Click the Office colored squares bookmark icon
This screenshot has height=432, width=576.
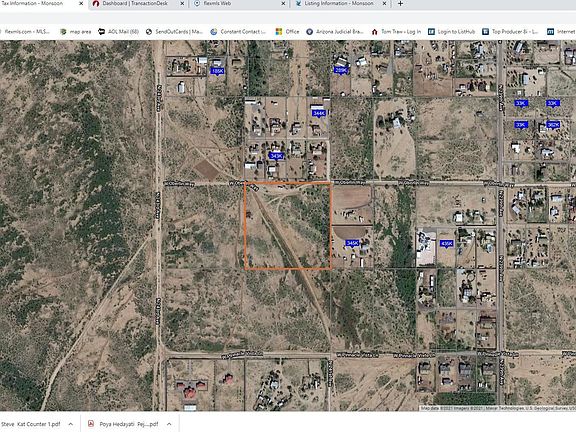(x=279, y=32)
